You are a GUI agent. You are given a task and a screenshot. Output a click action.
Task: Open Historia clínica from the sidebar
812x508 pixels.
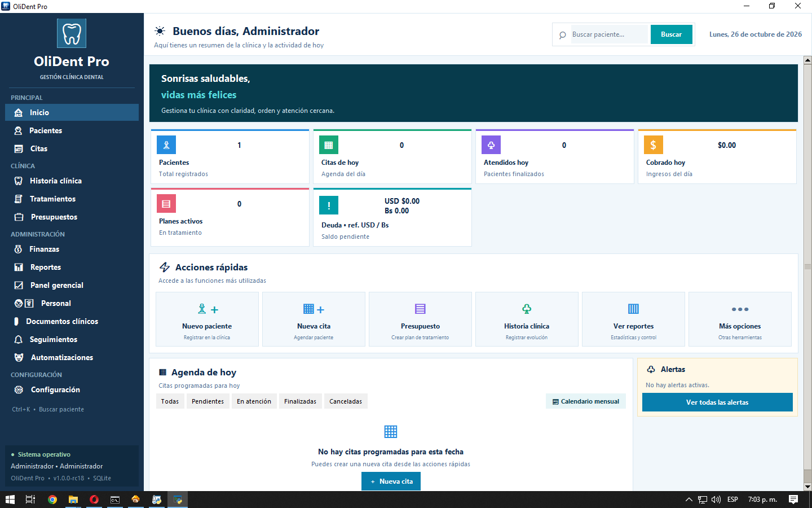point(72,181)
